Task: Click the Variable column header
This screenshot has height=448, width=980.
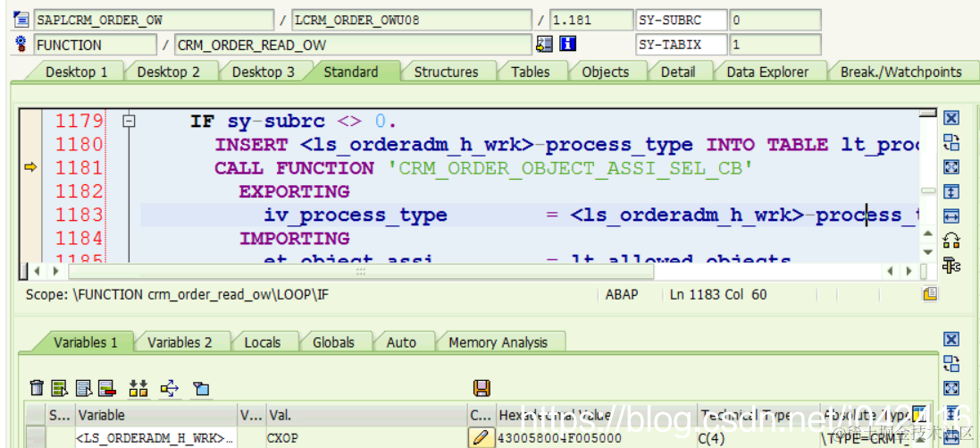Action: coord(156,415)
